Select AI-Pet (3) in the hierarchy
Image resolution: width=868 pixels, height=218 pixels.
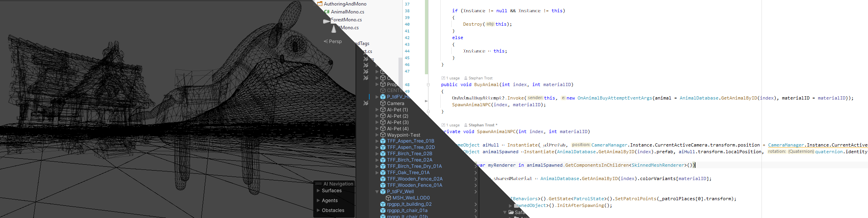397,122
